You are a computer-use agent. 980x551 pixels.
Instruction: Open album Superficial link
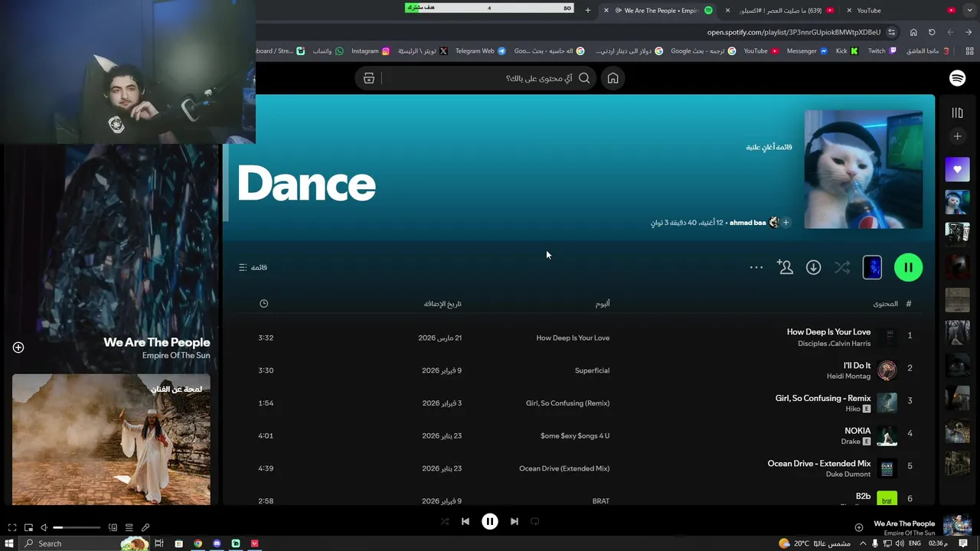click(x=592, y=370)
